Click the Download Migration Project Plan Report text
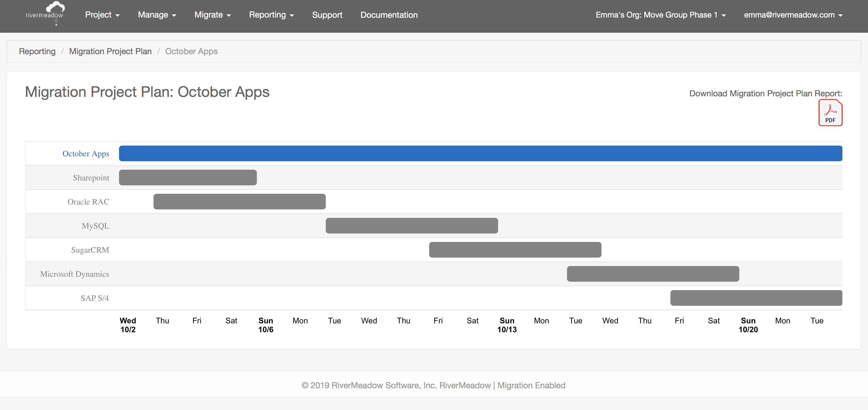The width and height of the screenshot is (868, 410). [766, 93]
